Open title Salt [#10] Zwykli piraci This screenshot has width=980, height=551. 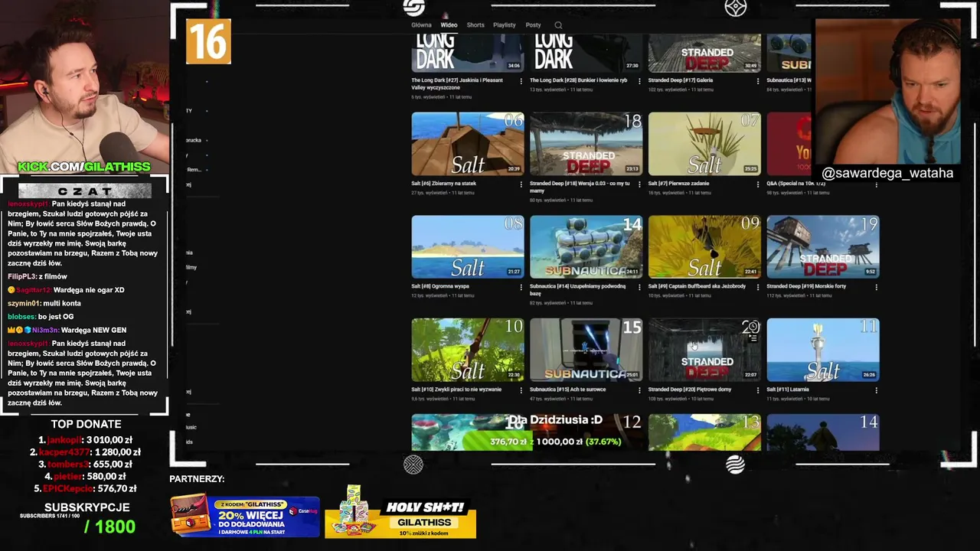[456, 390]
